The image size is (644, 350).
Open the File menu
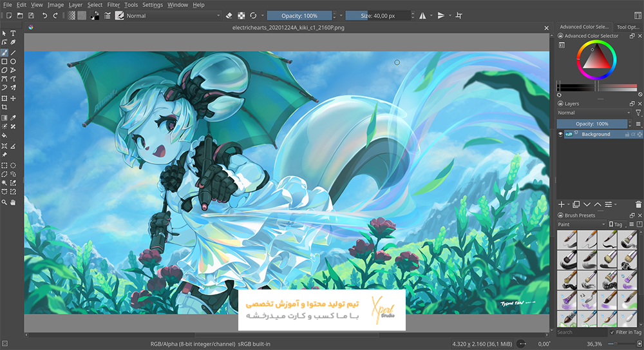[7, 5]
